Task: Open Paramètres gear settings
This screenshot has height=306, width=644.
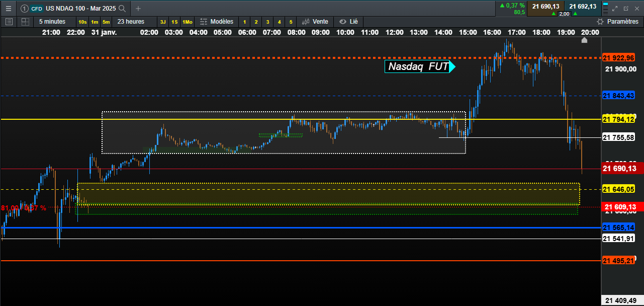Action: (x=600, y=22)
